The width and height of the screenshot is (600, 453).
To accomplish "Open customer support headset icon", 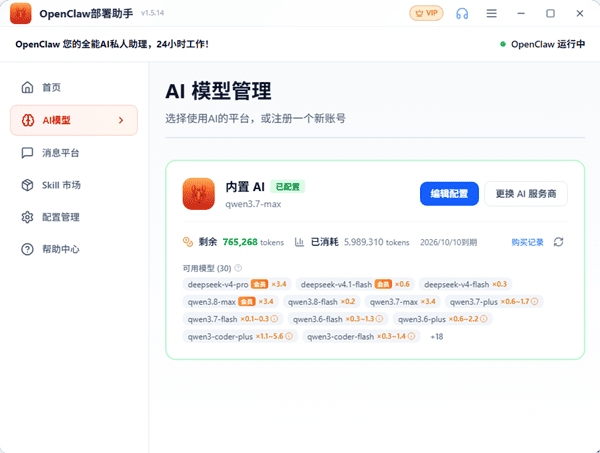I will pyautogui.click(x=462, y=14).
